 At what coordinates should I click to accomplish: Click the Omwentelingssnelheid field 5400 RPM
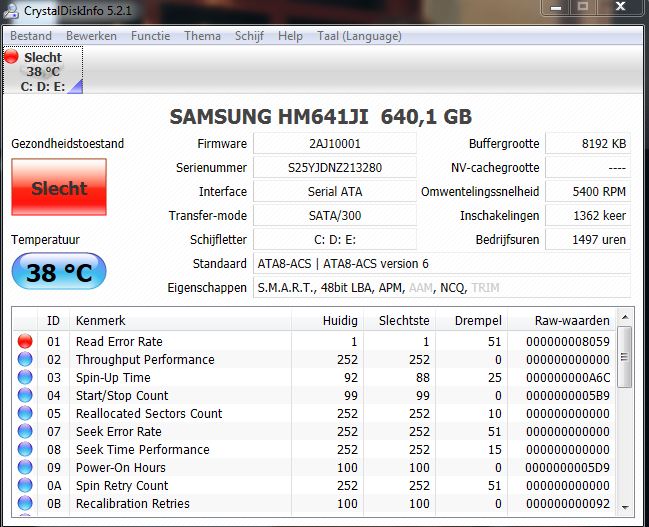click(x=588, y=191)
